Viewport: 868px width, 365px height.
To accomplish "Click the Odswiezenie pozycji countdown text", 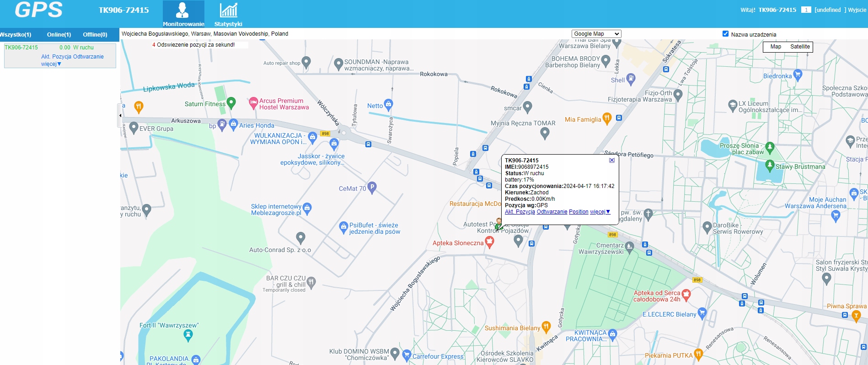I will pyautogui.click(x=193, y=45).
